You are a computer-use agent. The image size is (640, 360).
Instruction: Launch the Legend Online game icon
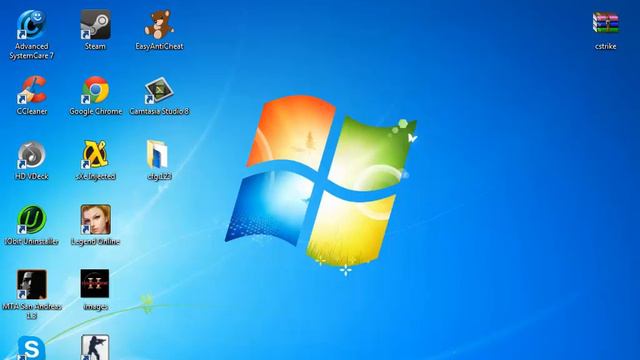click(96, 220)
